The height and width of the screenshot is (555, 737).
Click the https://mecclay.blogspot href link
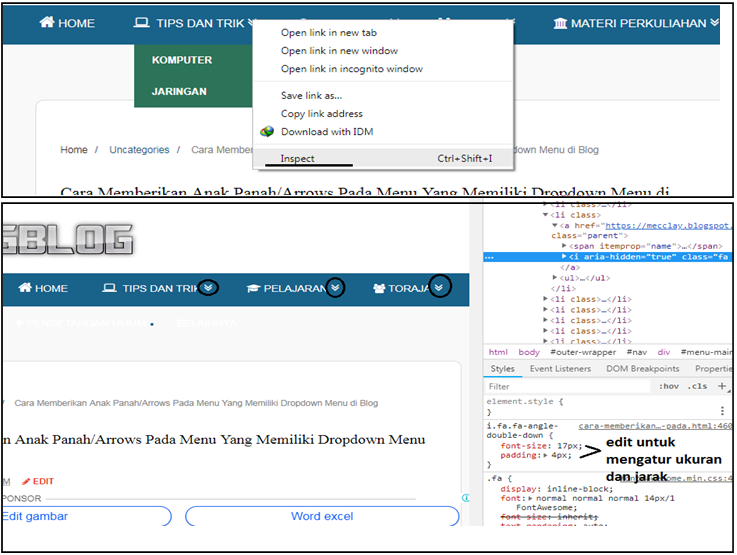(x=668, y=226)
